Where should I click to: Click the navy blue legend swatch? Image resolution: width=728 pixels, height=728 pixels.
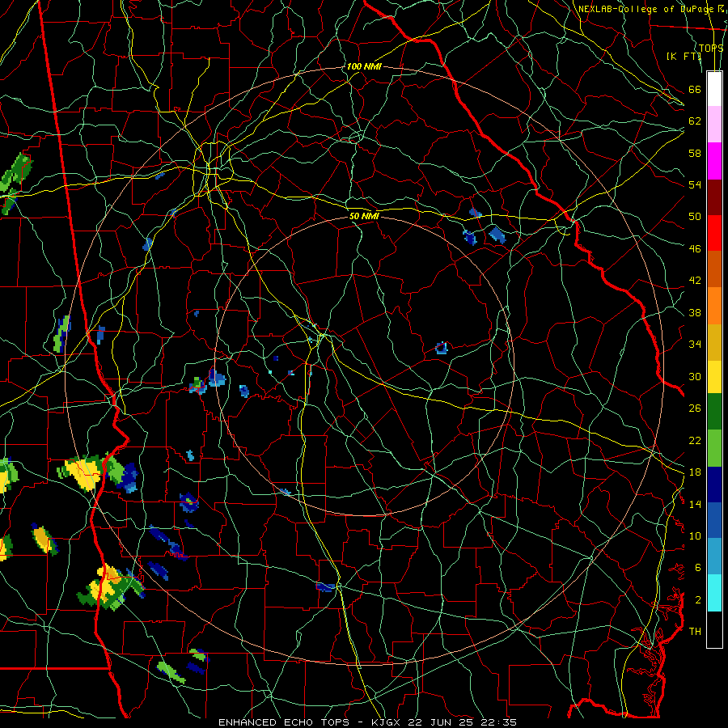pyautogui.click(x=714, y=485)
